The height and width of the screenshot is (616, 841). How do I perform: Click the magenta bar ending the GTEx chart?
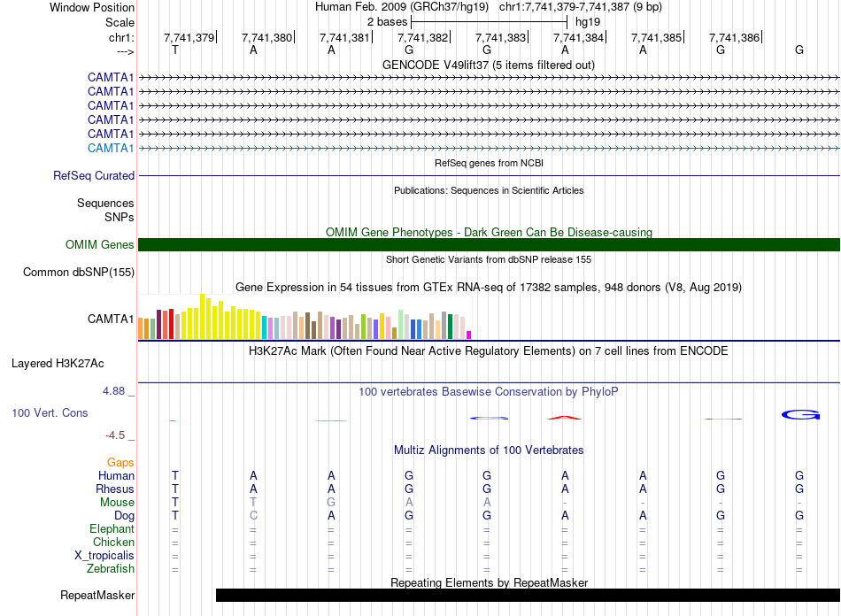(468, 334)
